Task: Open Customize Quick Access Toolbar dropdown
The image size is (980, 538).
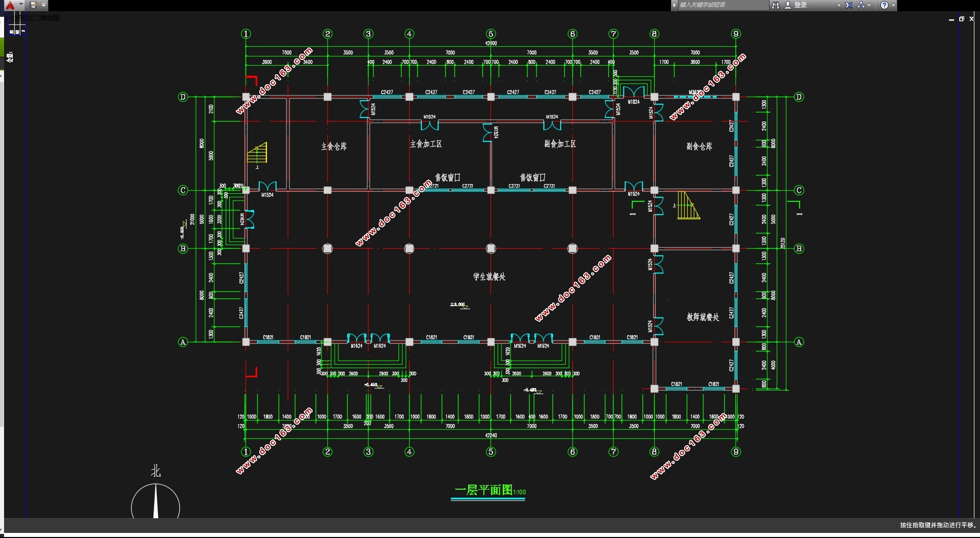Action: coord(44,5)
